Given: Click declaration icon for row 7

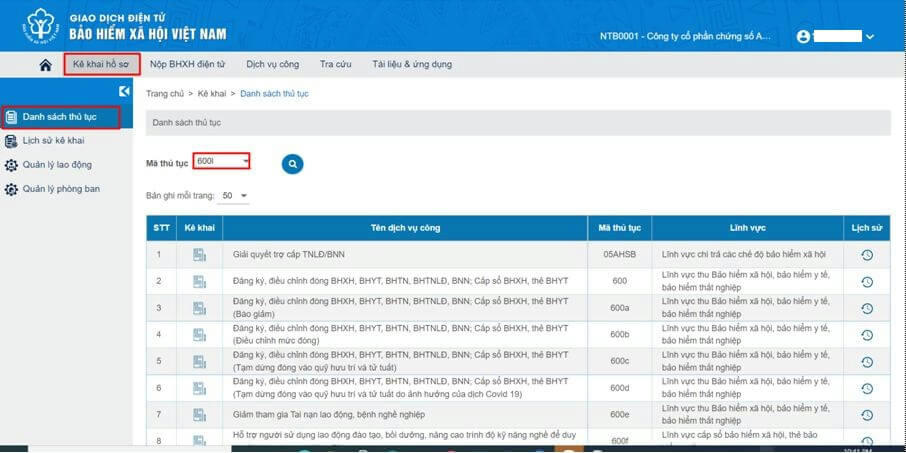Looking at the screenshot, I should pos(199,412).
